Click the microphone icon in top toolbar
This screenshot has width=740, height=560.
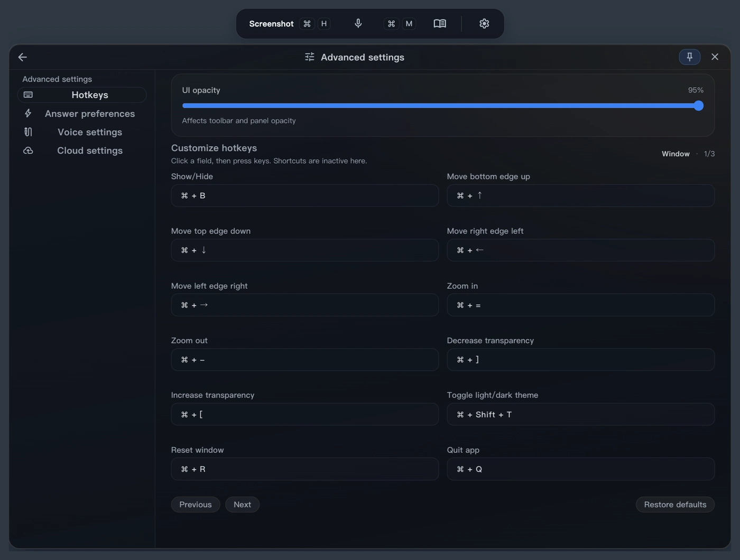tap(358, 23)
